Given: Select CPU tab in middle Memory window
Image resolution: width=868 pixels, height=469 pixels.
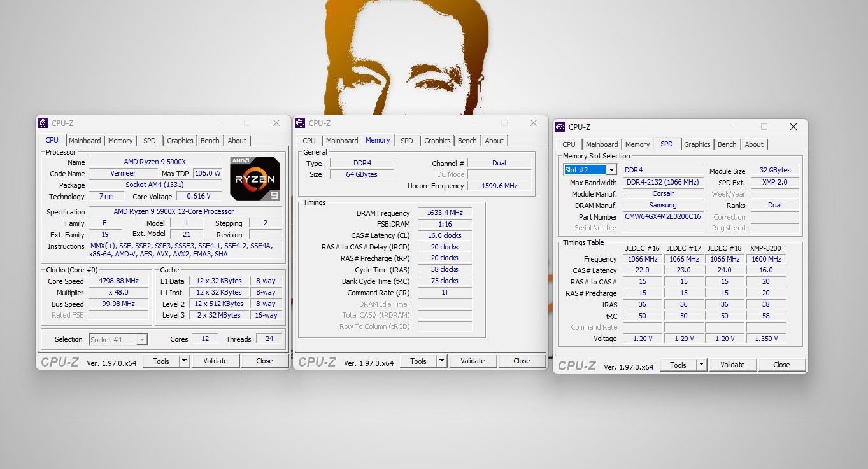Looking at the screenshot, I should [309, 141].
